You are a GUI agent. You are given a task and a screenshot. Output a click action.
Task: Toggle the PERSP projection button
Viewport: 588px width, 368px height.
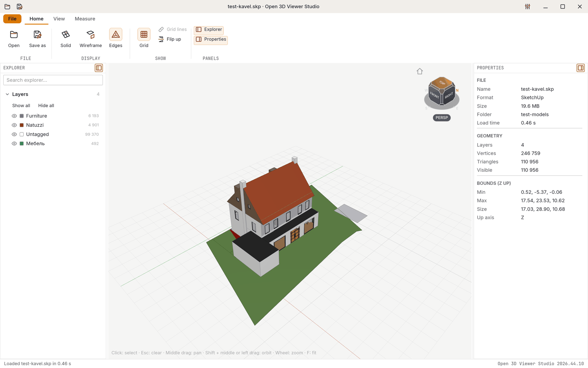[x=442, y=118]
